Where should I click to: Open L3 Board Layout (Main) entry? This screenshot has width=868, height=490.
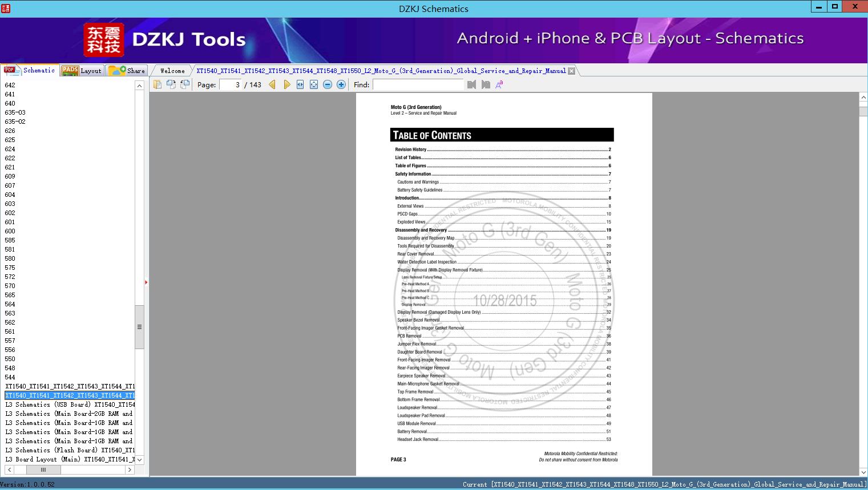(70, 459)
